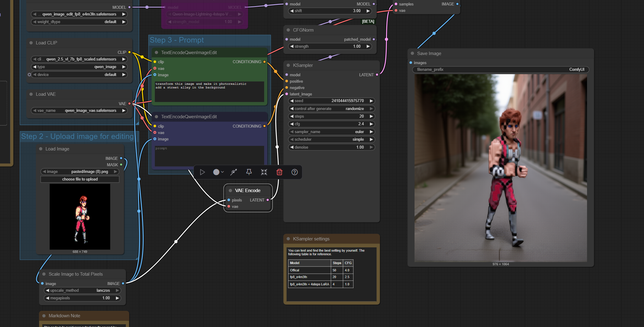Click the positive prompt text box
This screenshot has width=644, height=327.
(210, 91)
